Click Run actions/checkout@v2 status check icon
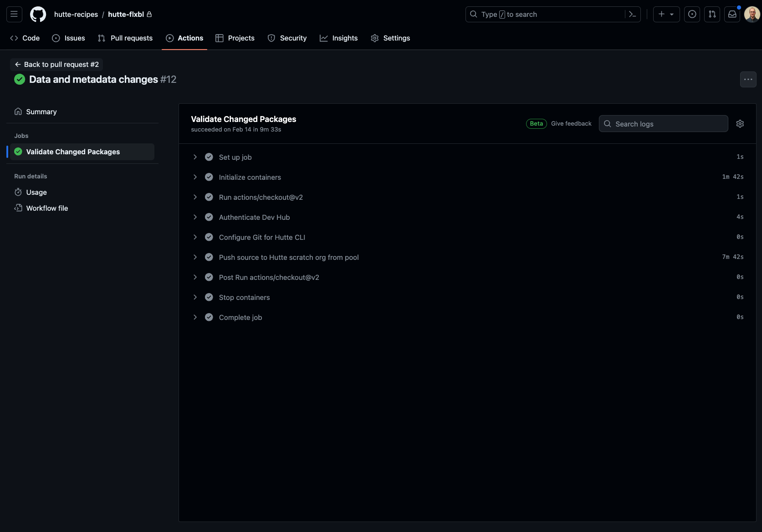Screen dimensions: 762x532 pyautogui.click(x=209, y=197)
